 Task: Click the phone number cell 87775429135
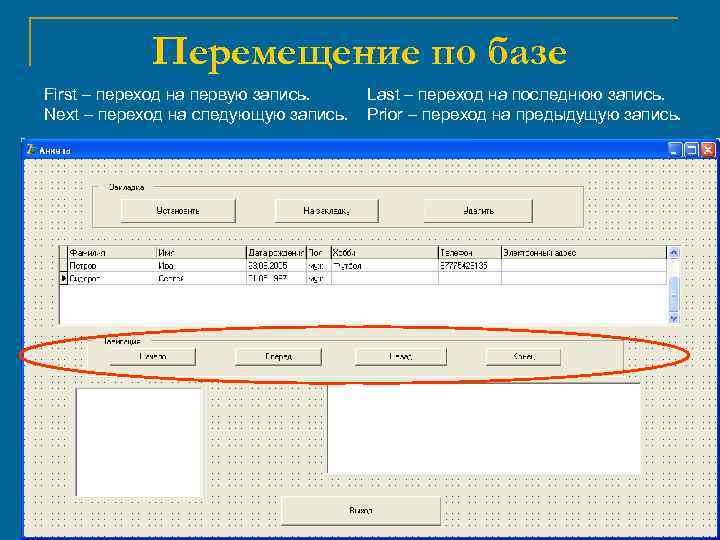[x=470, y=265]
